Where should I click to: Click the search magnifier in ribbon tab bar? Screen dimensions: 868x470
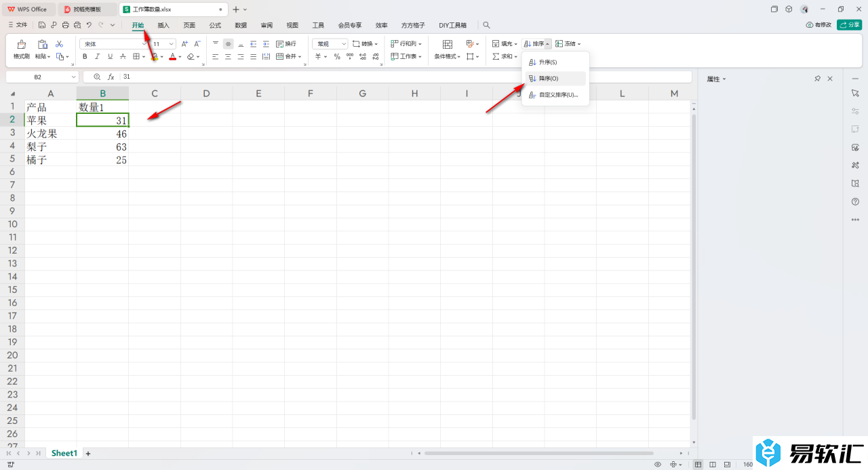click(487, 25)
